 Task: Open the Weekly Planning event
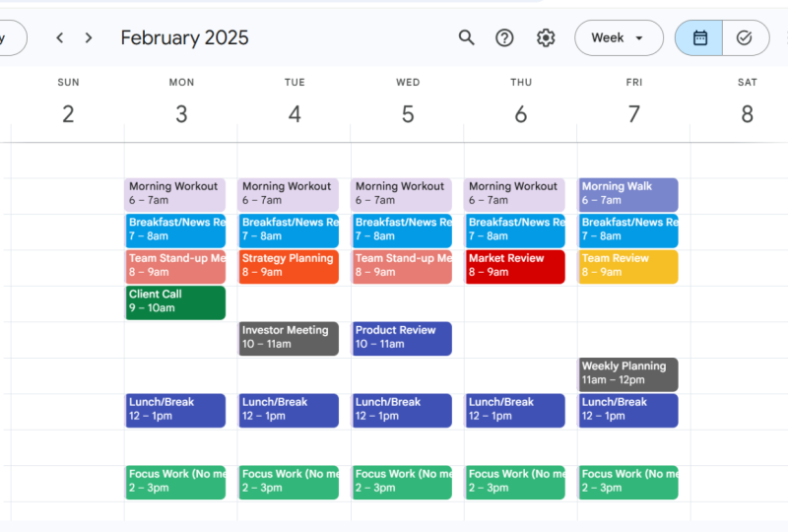point(627,374)
